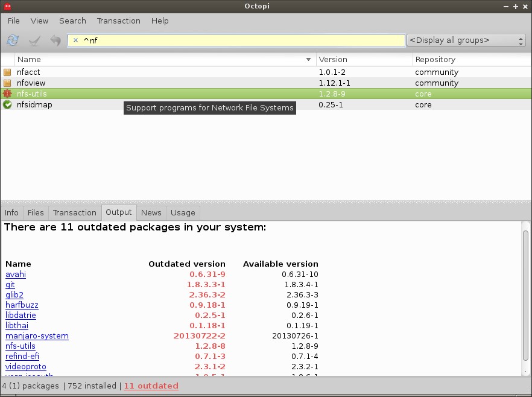The width and height of the screenshot is (532, 397).
Task: Click the 11 outdated status bar link
Action: (151, 386)
